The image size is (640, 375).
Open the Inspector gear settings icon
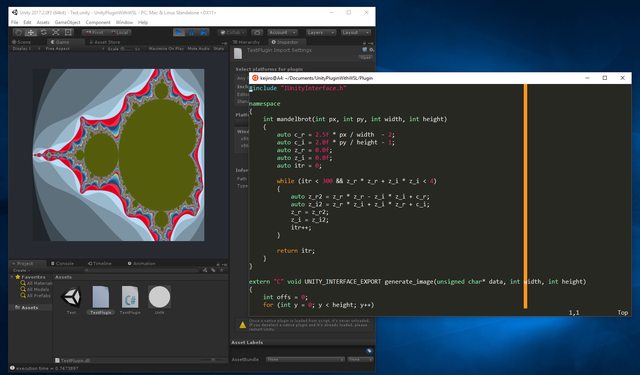point(371,50)
